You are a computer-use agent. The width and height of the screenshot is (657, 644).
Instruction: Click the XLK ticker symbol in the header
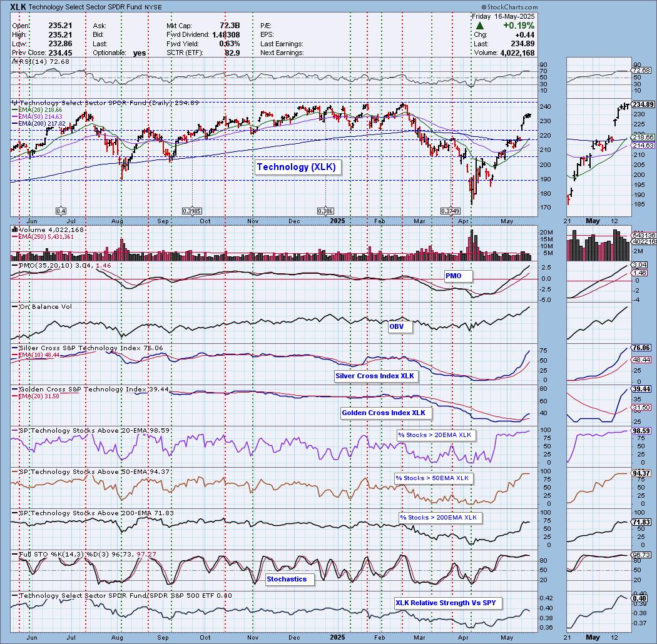18,7
